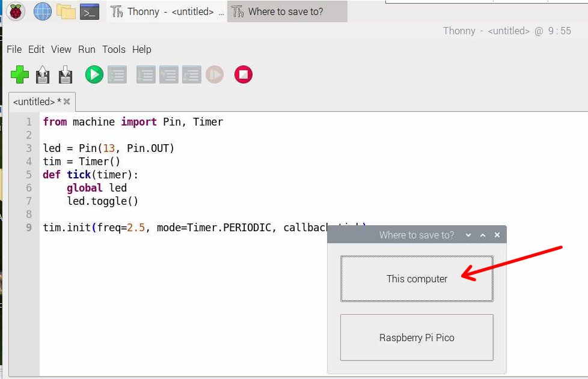Open the Edit menu

click(x=37, y=49)
